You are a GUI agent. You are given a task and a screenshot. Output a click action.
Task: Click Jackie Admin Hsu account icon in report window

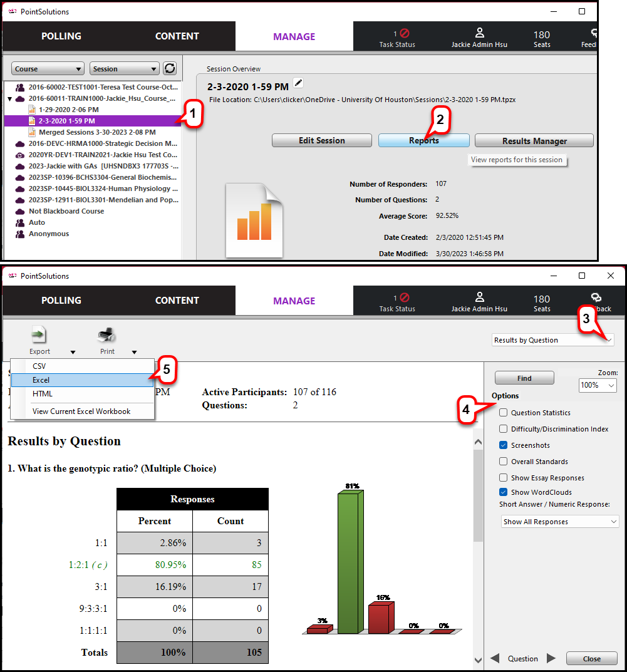click(x=480, y=297)
